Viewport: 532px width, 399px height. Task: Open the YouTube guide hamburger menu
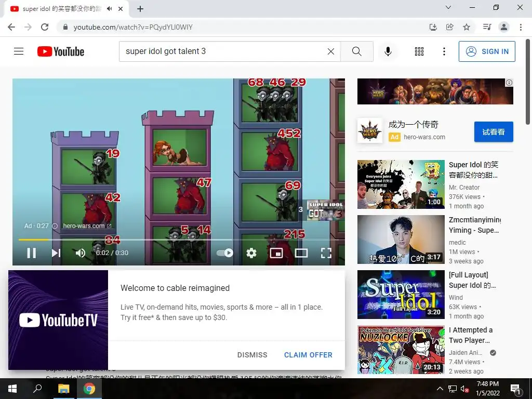pos(19,51)
